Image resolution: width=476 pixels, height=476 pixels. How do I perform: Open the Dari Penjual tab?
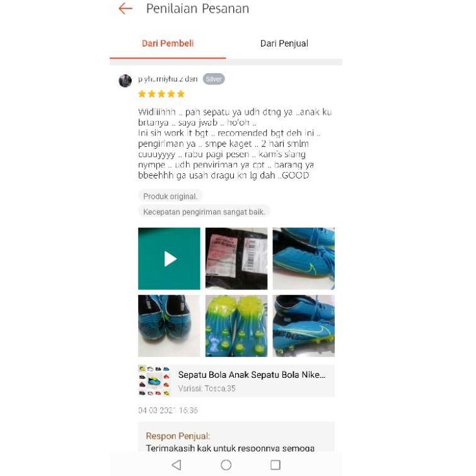click(284, 44)
